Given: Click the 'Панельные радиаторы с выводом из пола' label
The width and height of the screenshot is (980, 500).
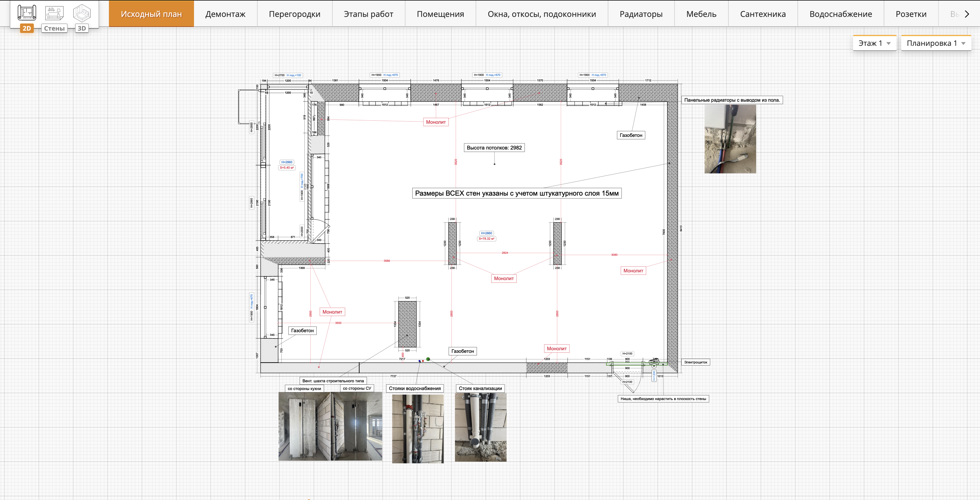Looking at the screenshot, I should coord(732,100).
